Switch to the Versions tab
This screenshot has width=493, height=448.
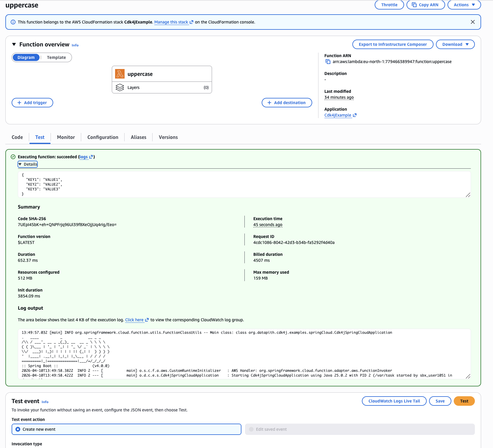(x=168, y=137)
